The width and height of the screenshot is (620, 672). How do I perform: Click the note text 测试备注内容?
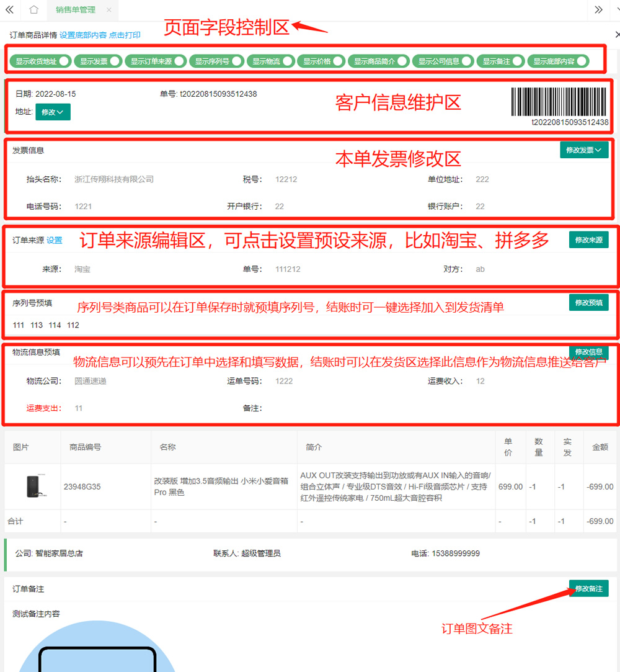point(36,614)
